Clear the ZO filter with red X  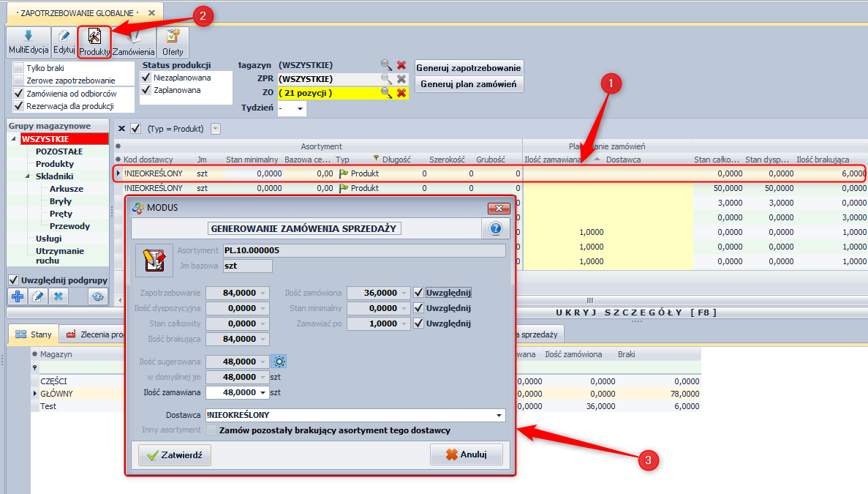pyautogui.click(x=401, y=93)
